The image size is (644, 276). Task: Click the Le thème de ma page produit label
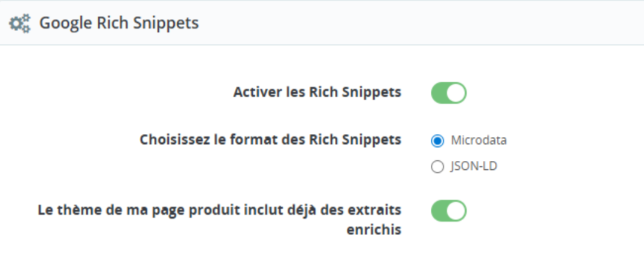[x=219, y=210]
